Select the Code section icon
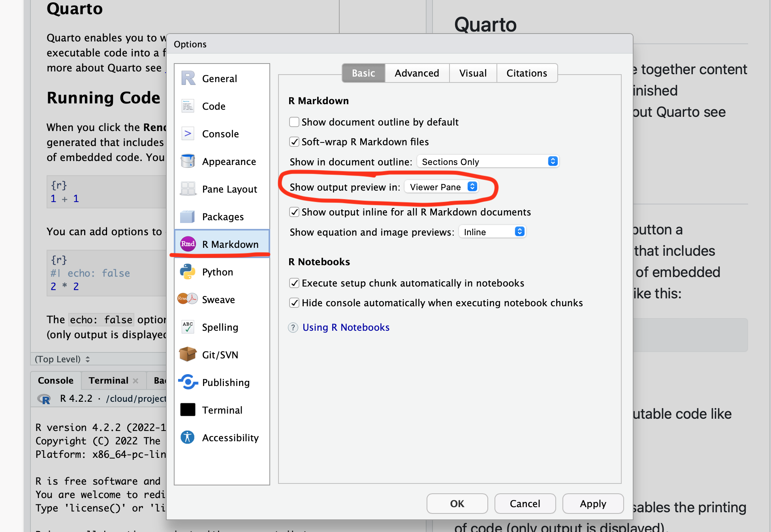Screen dimensions: 771x532 pos(188,106)
